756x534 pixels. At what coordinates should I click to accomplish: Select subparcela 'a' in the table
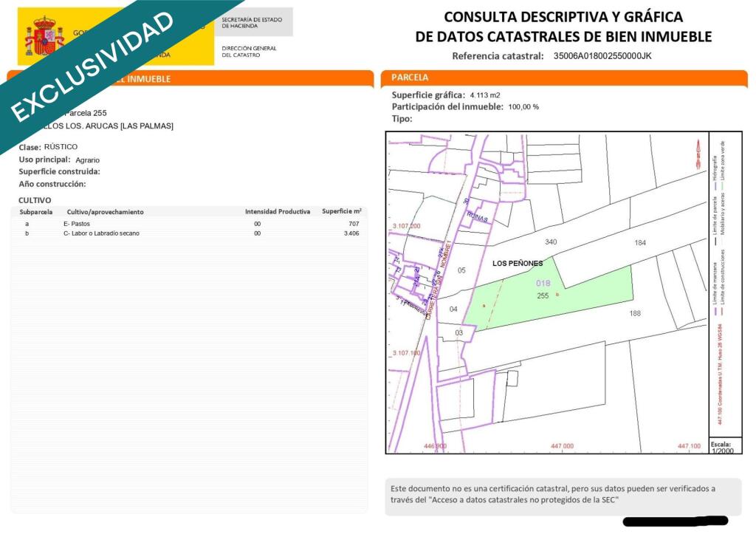(x=27, y=224)
